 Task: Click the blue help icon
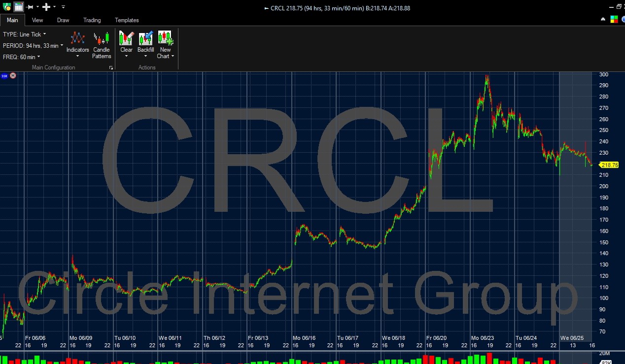pos(623,19)
